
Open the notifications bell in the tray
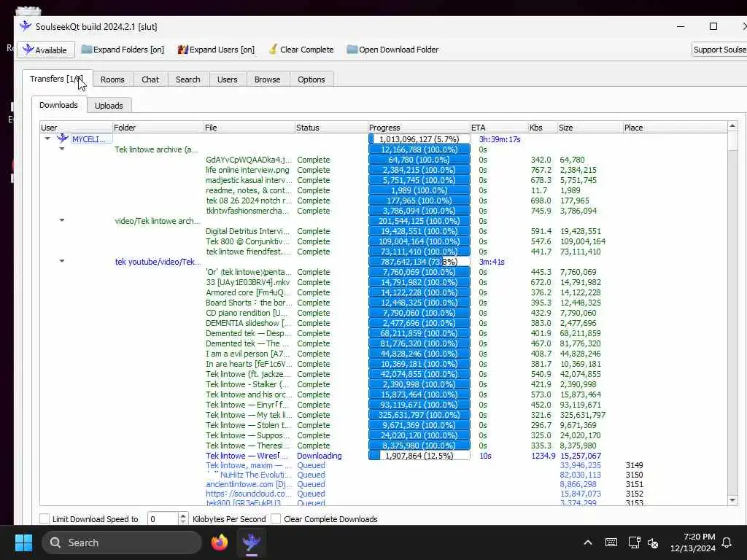pyautogui.click(x=727, y=542)
